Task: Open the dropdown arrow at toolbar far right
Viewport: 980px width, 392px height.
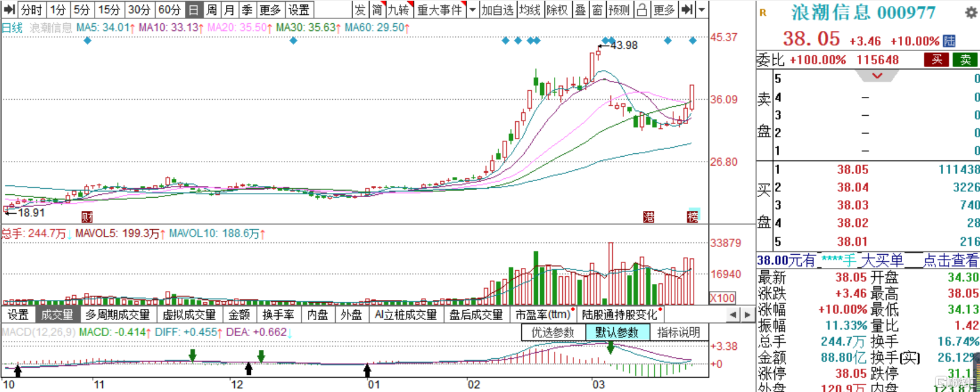Action: [702, 10]
